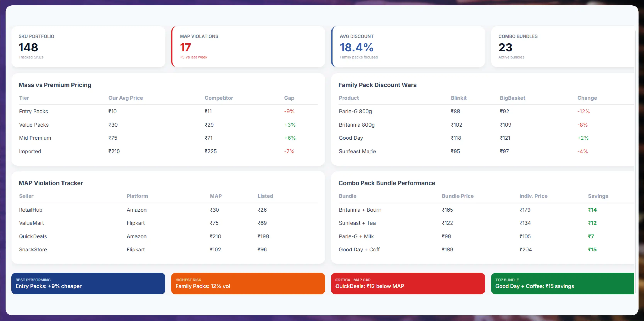
Task: Click the MAP column header
Action: pos(216,196)
